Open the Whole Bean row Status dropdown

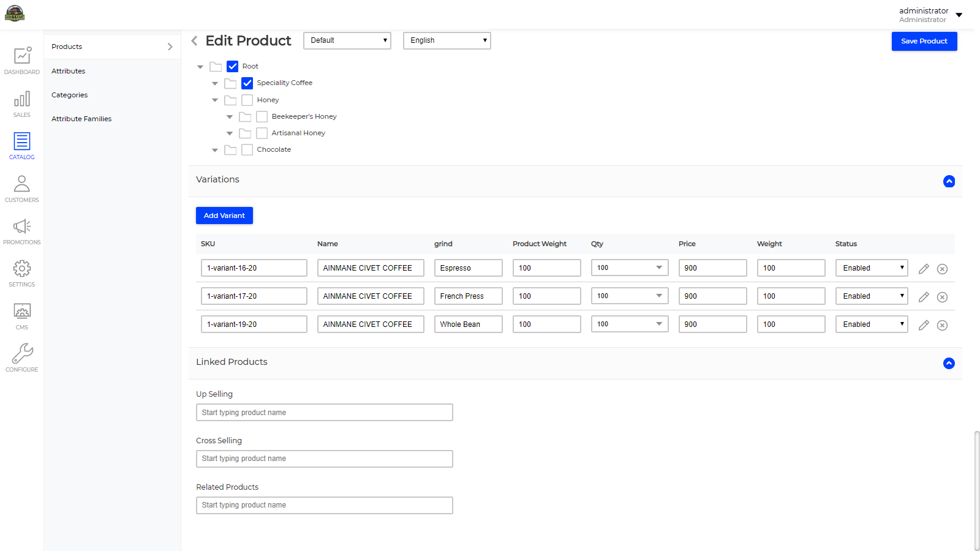coord(872,324)
